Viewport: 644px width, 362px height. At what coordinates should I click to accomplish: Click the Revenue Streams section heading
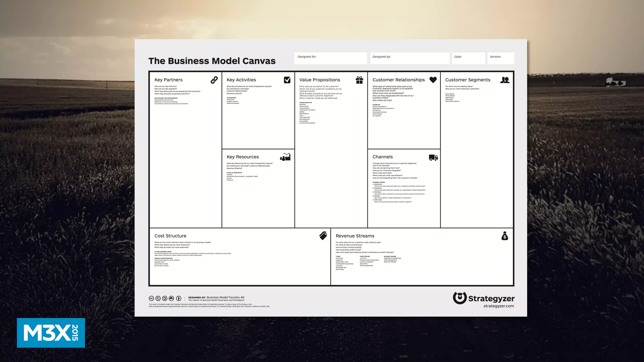tap(355, 236)
